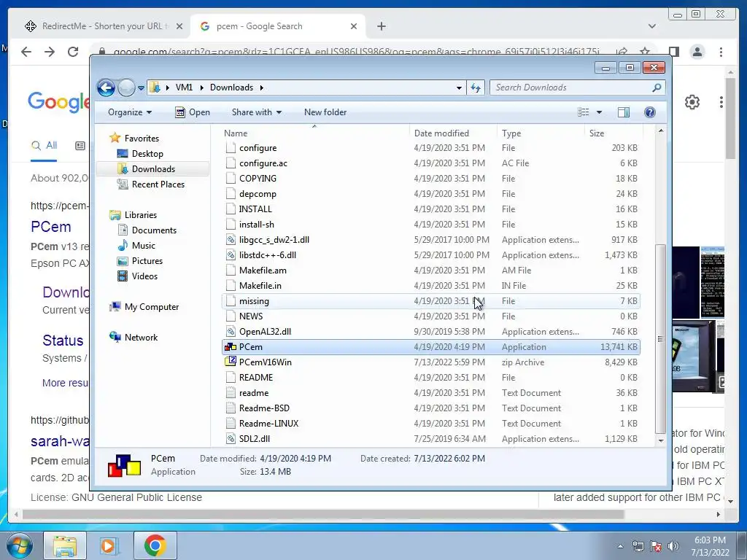Expand the address bar previous locations dropdown
The image size is (747, 560).
click(x=459, y=87)
